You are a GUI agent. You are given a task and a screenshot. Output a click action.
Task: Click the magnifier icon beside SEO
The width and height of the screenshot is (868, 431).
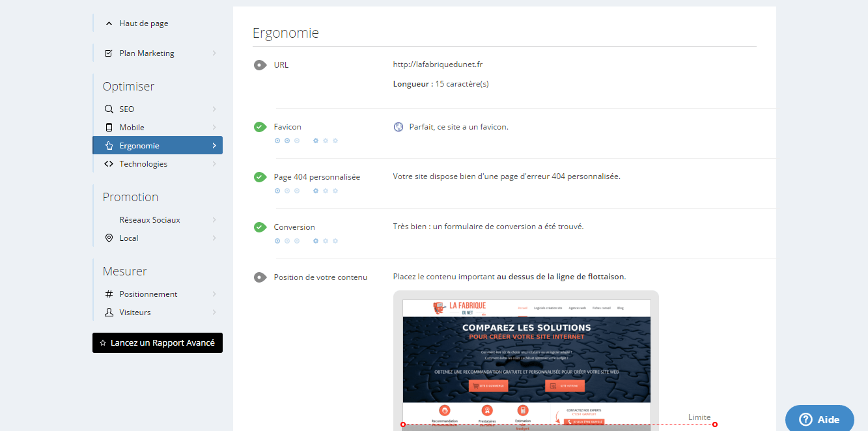click(109, 109)
